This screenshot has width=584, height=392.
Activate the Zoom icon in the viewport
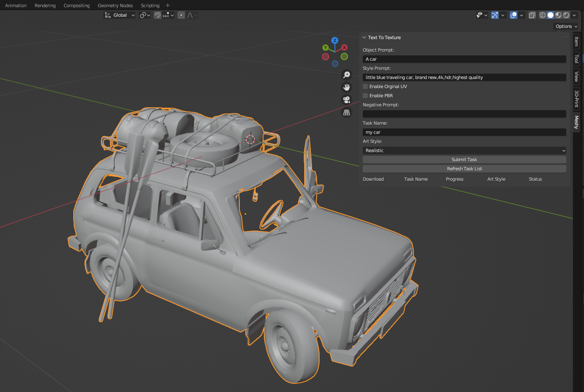[x=346, y=75]
